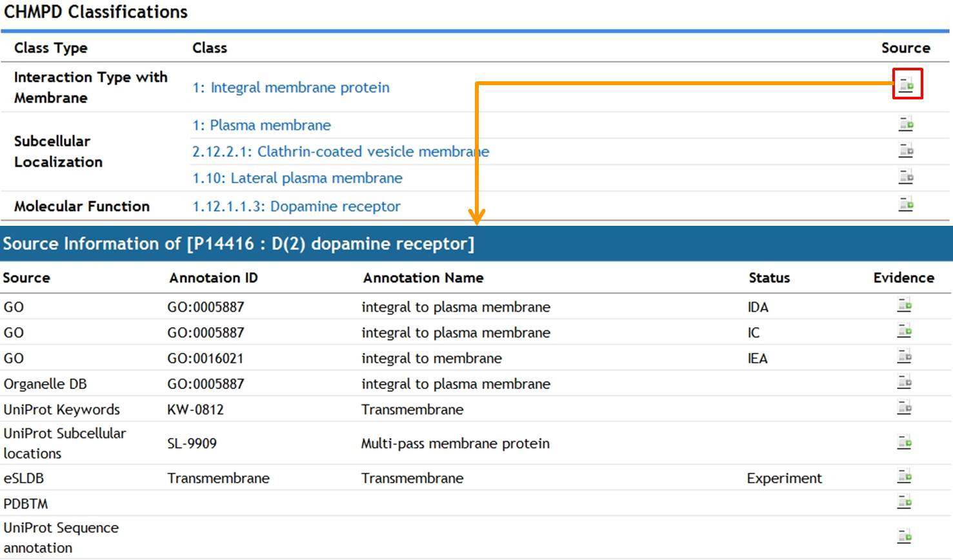953x560 pixels.
Task: Click the upper 'Source' column header
Action: point(906,48)
